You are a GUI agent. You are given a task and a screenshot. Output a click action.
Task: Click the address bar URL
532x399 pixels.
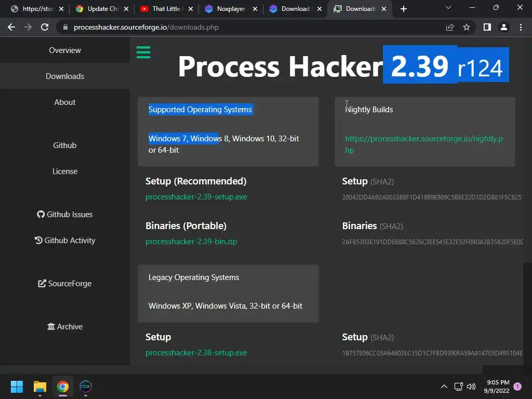(x=146, y=27)
